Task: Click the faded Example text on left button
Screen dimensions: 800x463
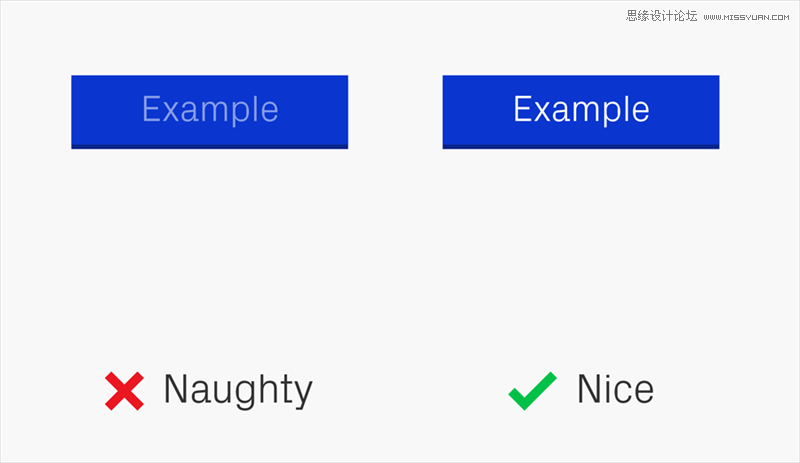Action: point(210,110)
